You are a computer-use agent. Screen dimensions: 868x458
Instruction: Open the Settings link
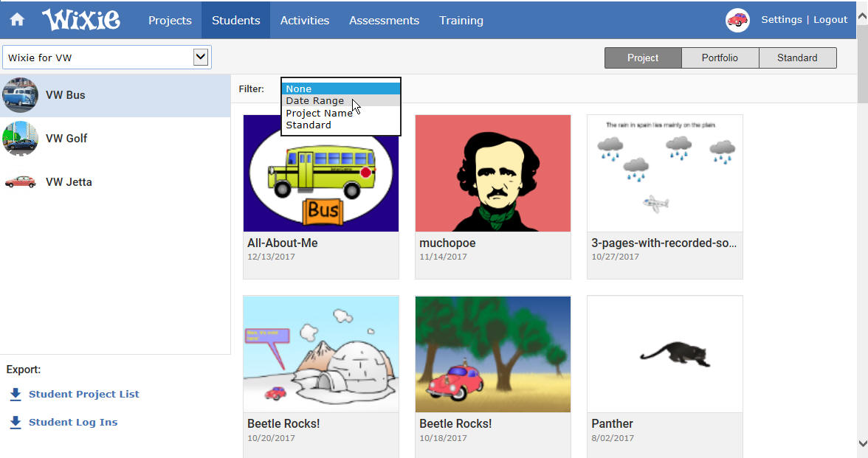click(781, 19)
